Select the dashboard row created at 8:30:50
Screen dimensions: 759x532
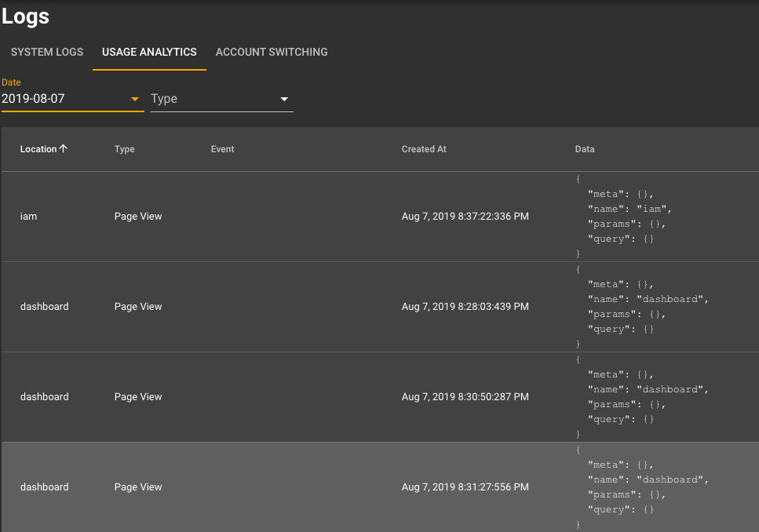[380, 397]
